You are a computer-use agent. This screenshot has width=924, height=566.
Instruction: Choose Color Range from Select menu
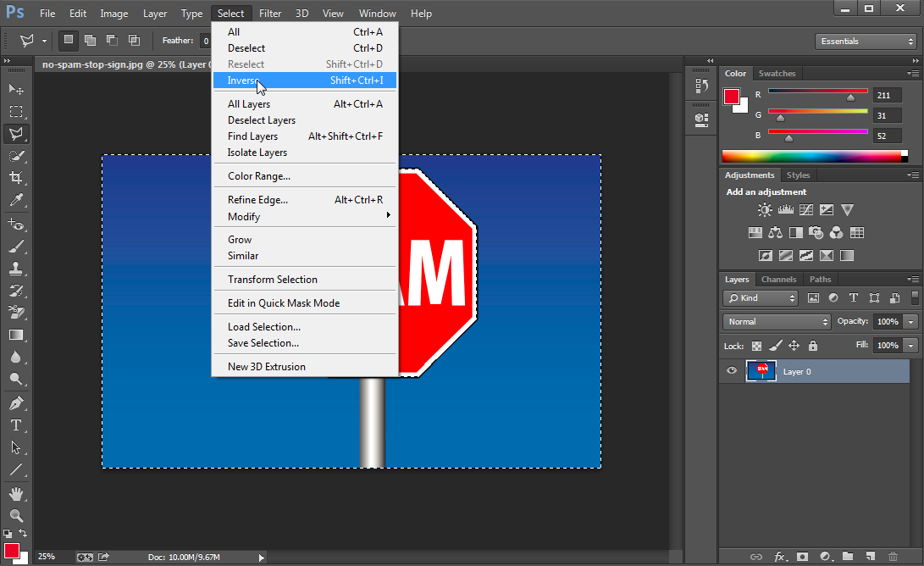[x=259, y=176]
